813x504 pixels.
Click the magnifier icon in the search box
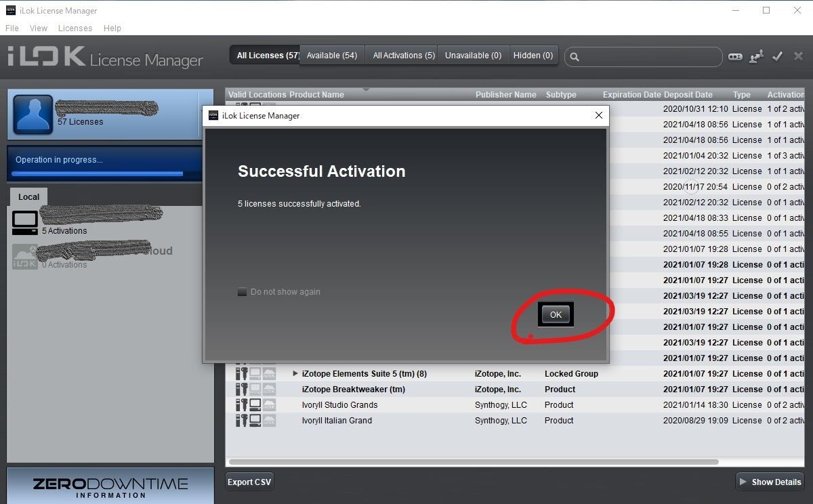pos(575,57)
